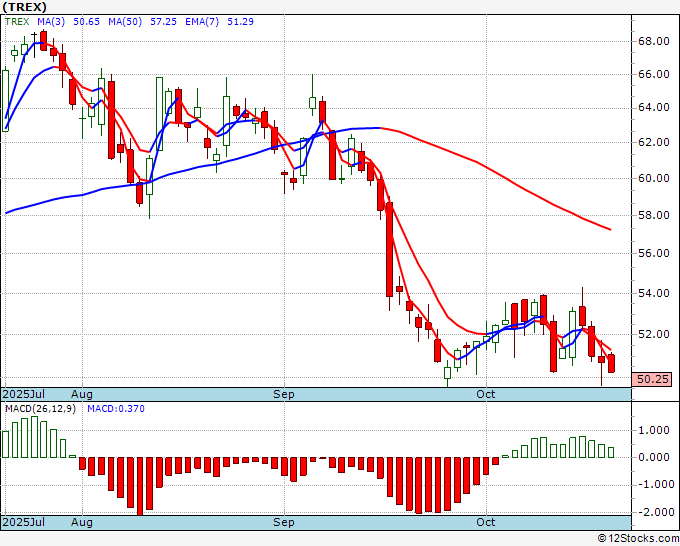The image size is (680, 546).
Task: Click 2025Jul on price chart axis
Action: [23, 394]
